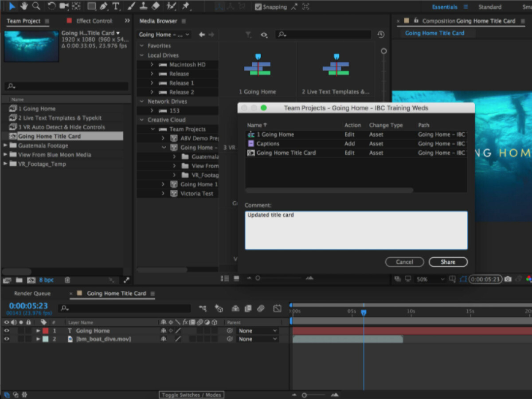Open Parent dropdown for bm_boat_dive.mov layer
The height and width of the screenshot is (399, 532).
[x=258, y=339]
